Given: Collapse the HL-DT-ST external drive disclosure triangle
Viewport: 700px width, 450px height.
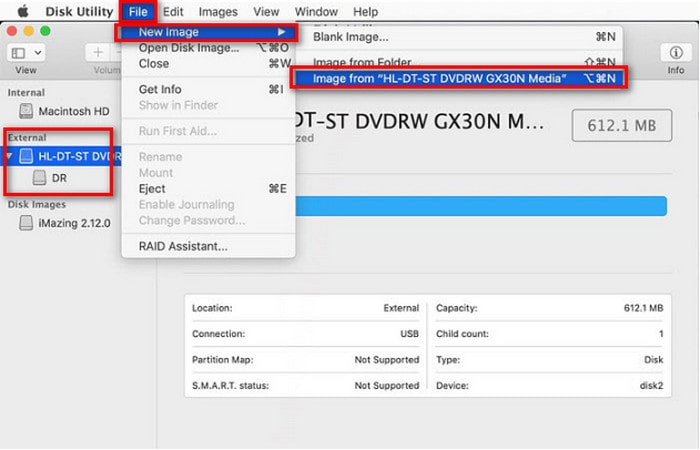Looking at the screenshot, I should tap(9, 157).
